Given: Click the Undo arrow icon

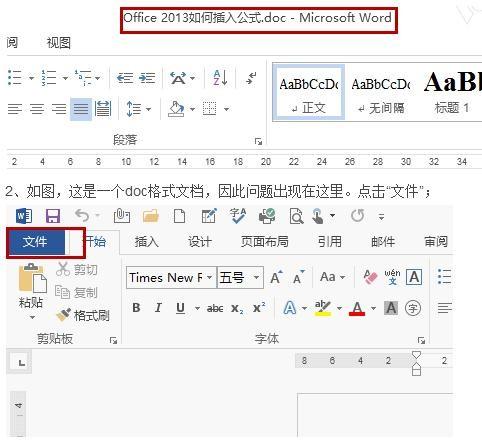Looking at the screenshot, I should tap(82, 216).
